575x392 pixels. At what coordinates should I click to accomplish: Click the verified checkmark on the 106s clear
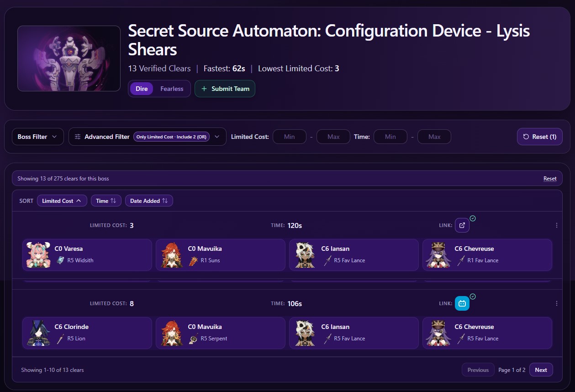point(473,297)
